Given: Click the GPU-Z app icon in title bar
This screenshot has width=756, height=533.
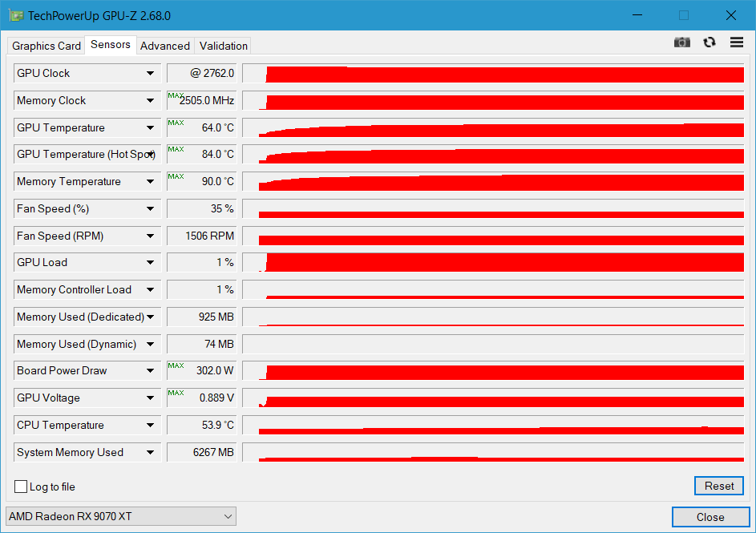Looking at the screenshot, I should coord(16,15).
